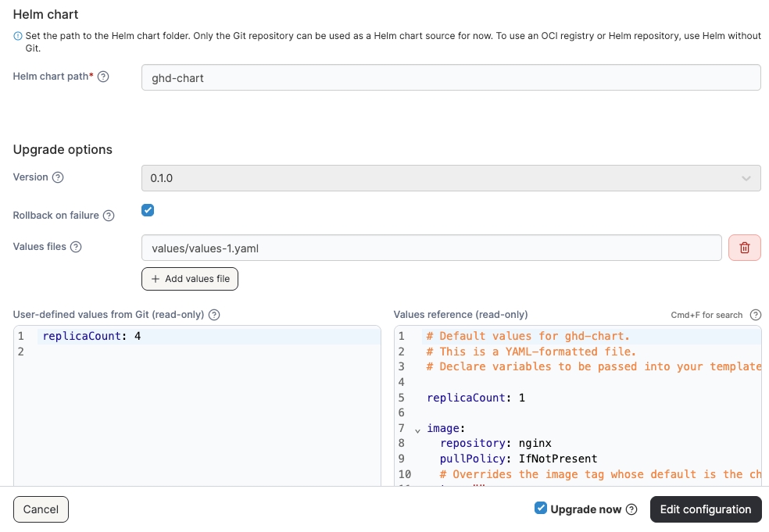Click help icon for Rollback on failure
This screenshot has height=532, width=769.
pos(109,216)
